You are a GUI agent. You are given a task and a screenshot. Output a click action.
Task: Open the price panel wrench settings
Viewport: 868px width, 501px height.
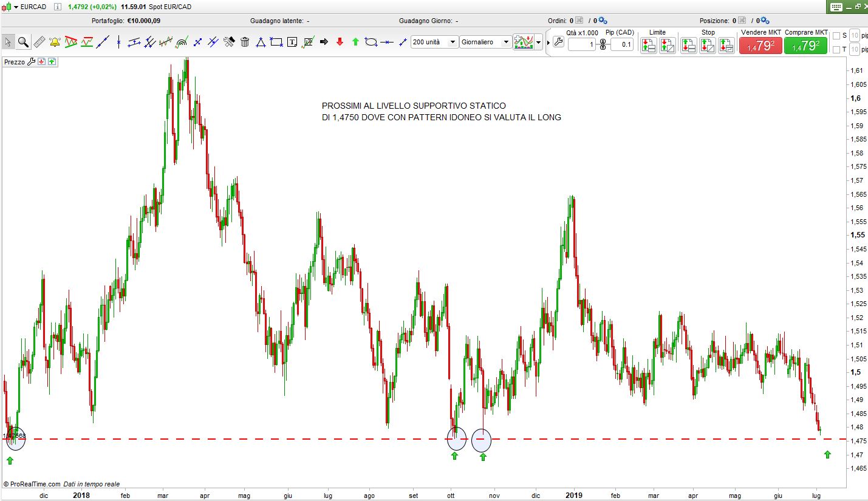pos(32,61)
